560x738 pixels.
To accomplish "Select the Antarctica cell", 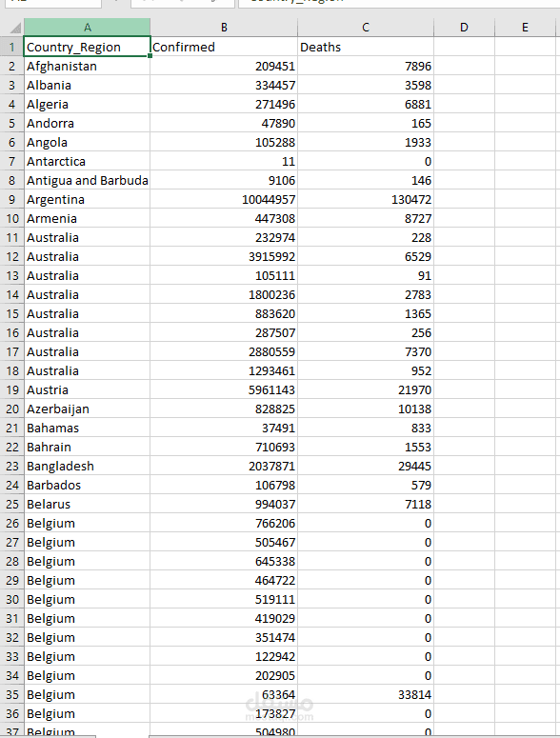I will [87, 162].
